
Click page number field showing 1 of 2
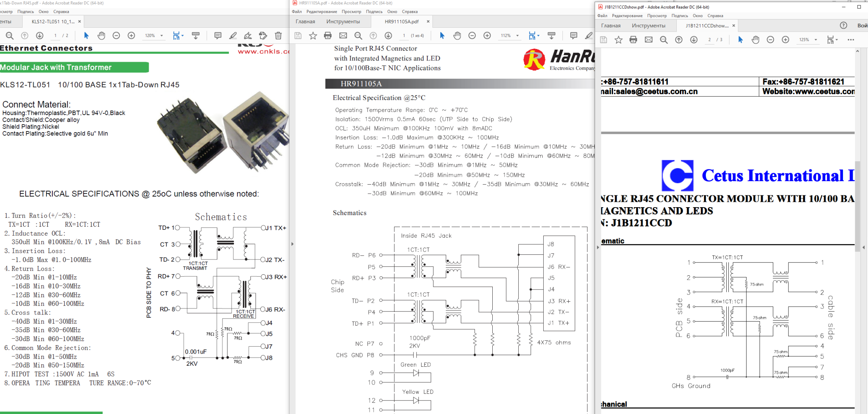click(x=55, y=35)
